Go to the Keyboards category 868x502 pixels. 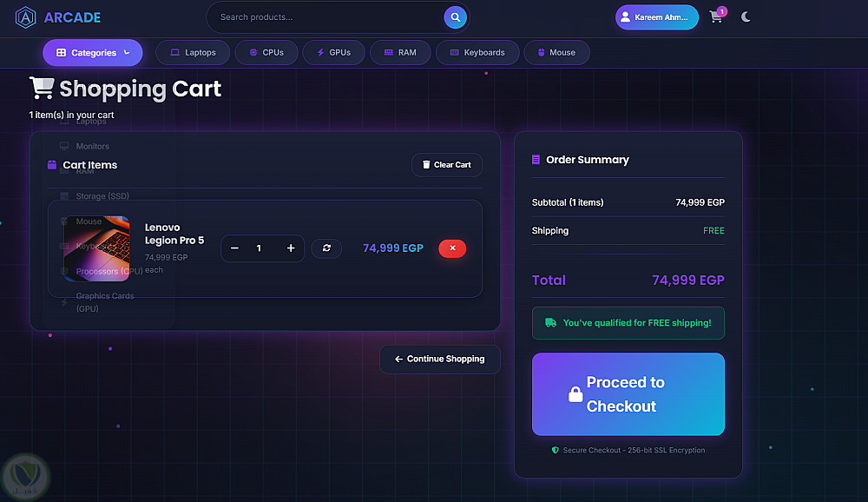(477, 53)
